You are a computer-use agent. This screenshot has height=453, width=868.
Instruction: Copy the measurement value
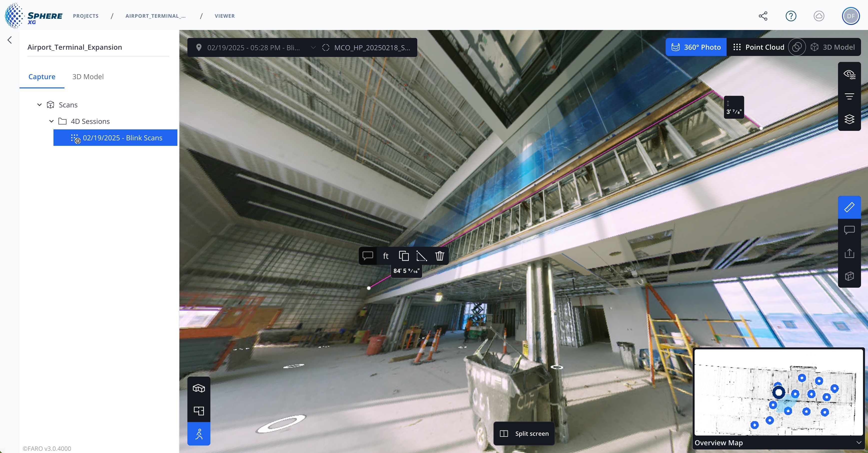(403, 256)
